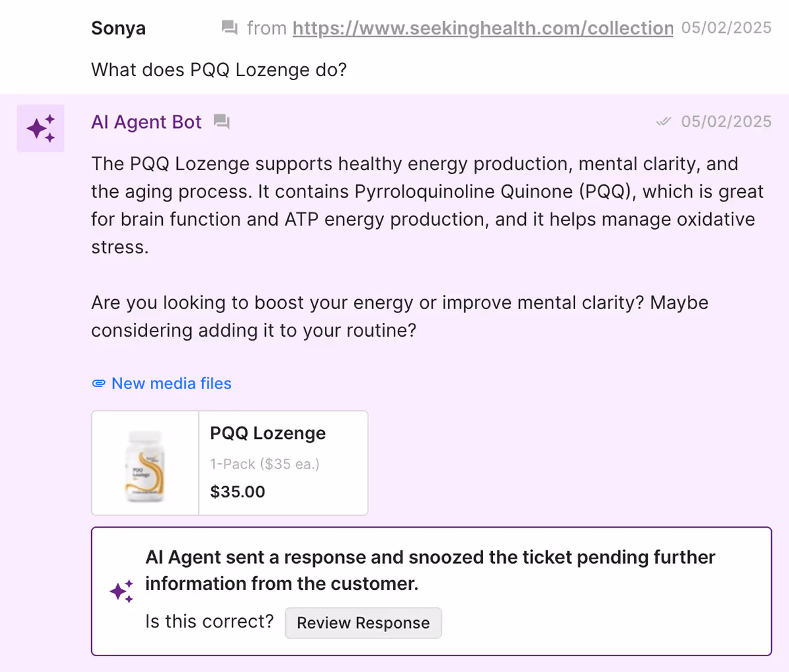Click the sparkle icon in the AI review banner
789x672 pixels.
[121, 591]
